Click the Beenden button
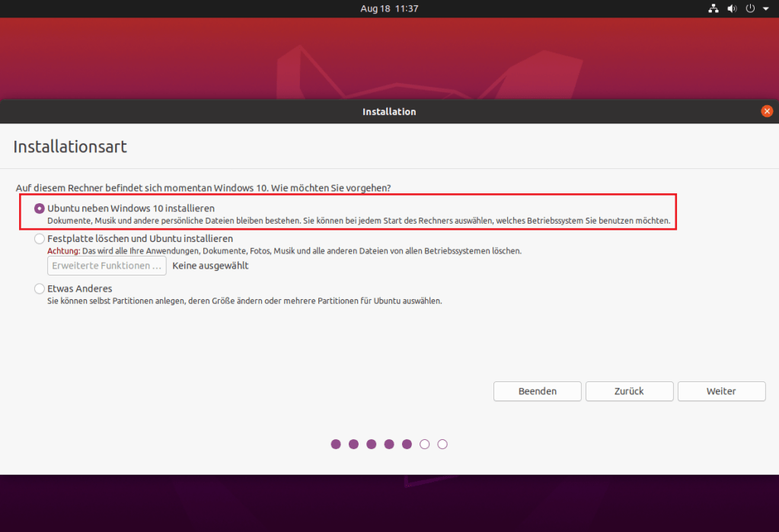Image resolution: width=779 pixels, height=532 pixels. [537, 391]
